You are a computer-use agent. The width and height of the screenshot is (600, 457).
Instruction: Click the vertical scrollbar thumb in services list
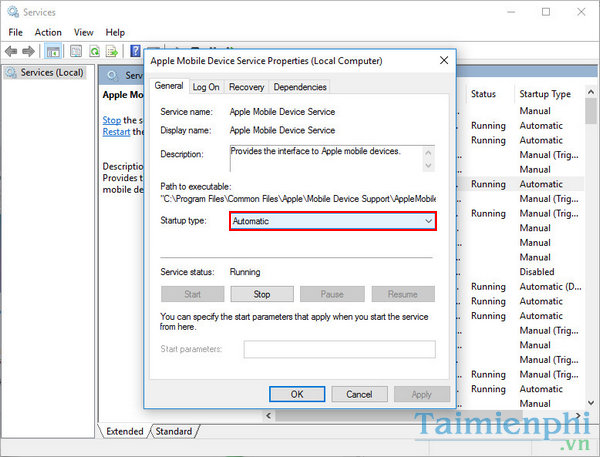pos(591,111)
